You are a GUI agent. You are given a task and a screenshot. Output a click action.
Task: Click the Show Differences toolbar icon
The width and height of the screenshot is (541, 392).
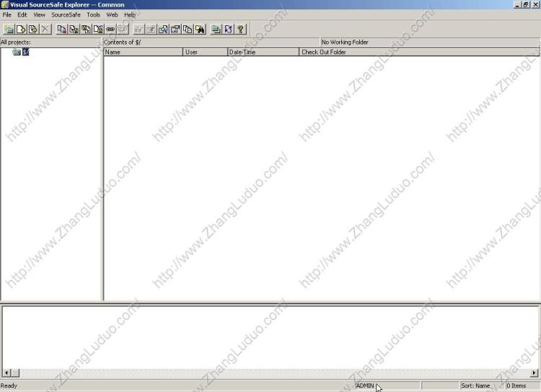[x=163, y=30]
